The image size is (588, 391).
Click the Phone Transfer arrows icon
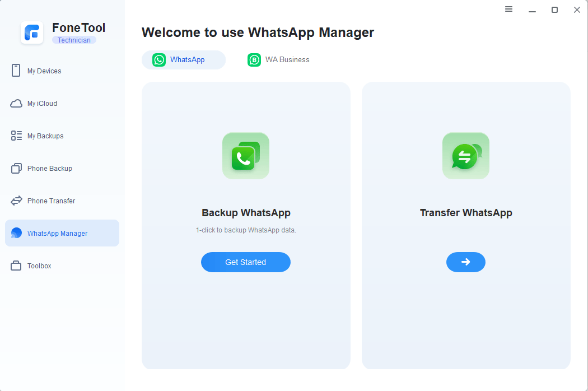tap(16, 201)
